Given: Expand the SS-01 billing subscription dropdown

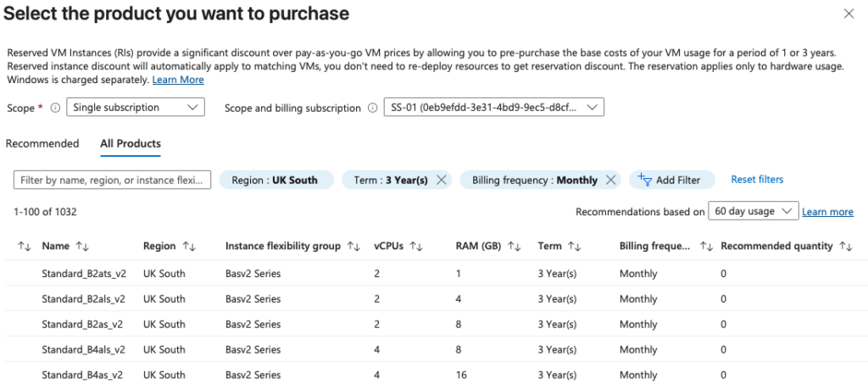Looking at the screenshot, I should [x=493, y=108].
